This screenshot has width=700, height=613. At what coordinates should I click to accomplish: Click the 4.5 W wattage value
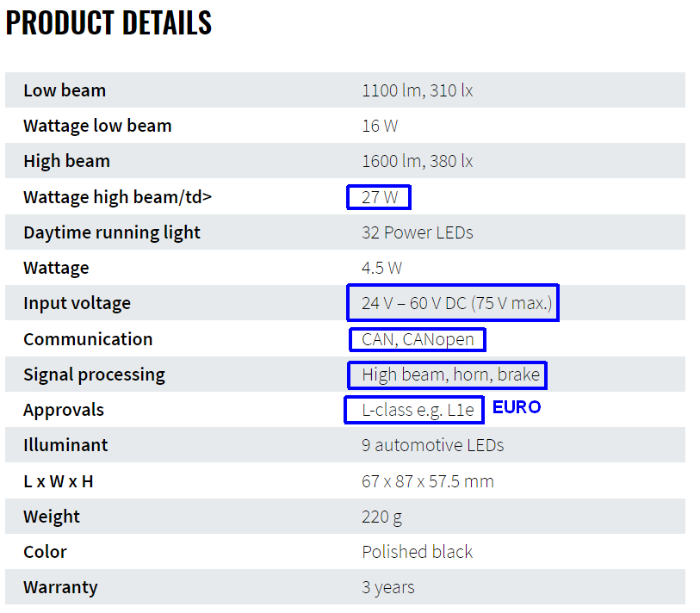[381, 268]
